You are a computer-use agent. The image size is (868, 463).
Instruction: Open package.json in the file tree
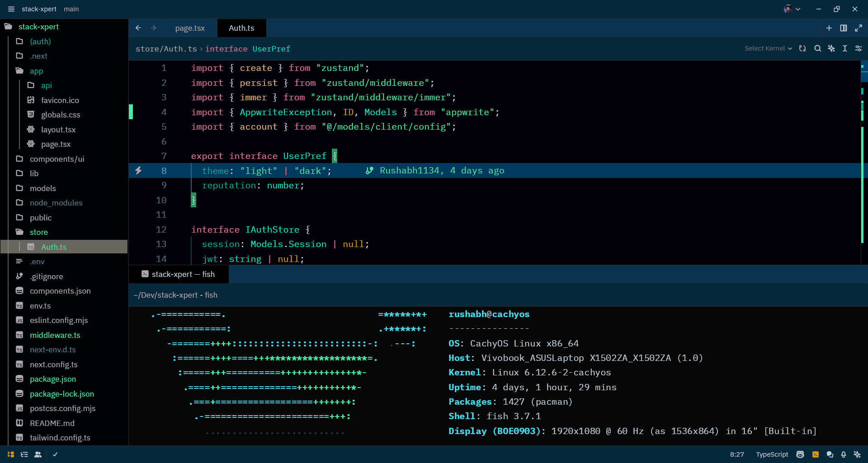(x=53, y=379)
